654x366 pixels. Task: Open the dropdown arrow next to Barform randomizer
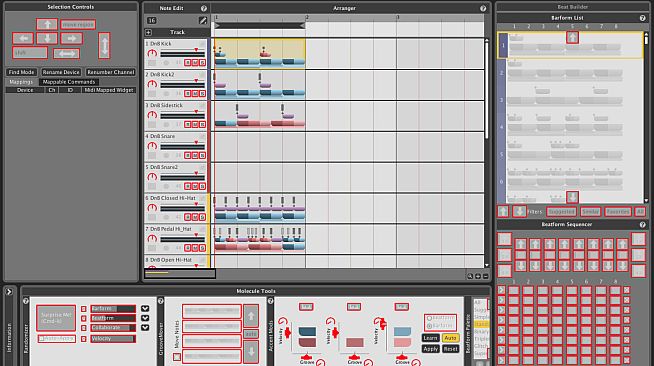click(x=145, y=309)
